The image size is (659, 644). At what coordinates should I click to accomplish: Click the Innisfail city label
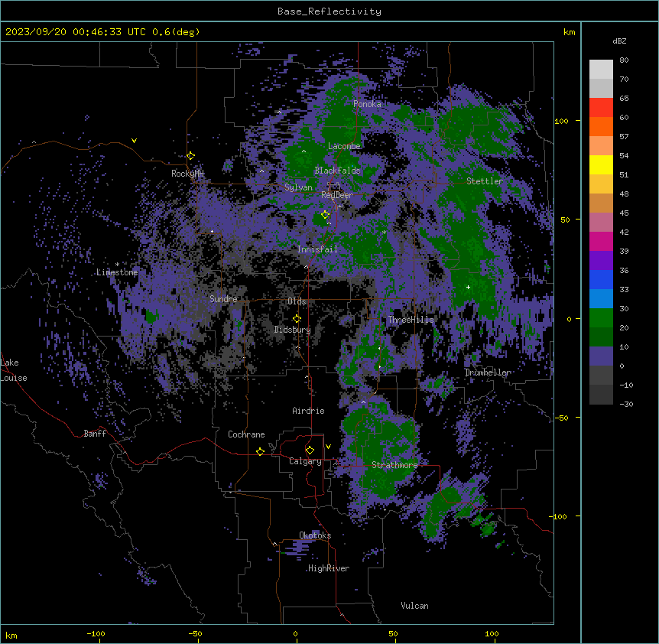[317, 249]
